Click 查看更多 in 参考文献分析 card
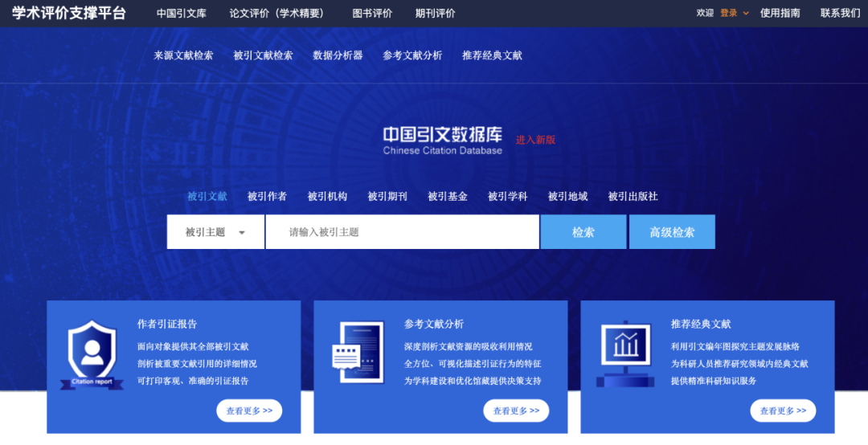868x445 pixels. (x=516, y=410)
